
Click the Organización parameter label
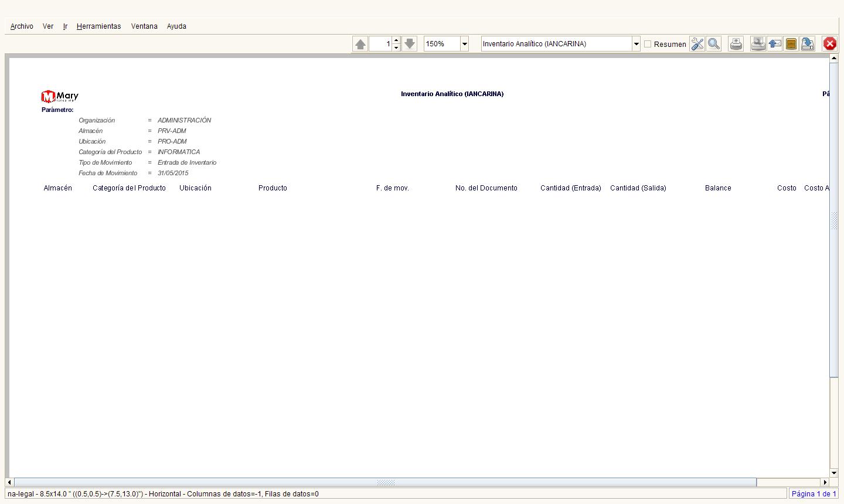[x=97, y=120]
